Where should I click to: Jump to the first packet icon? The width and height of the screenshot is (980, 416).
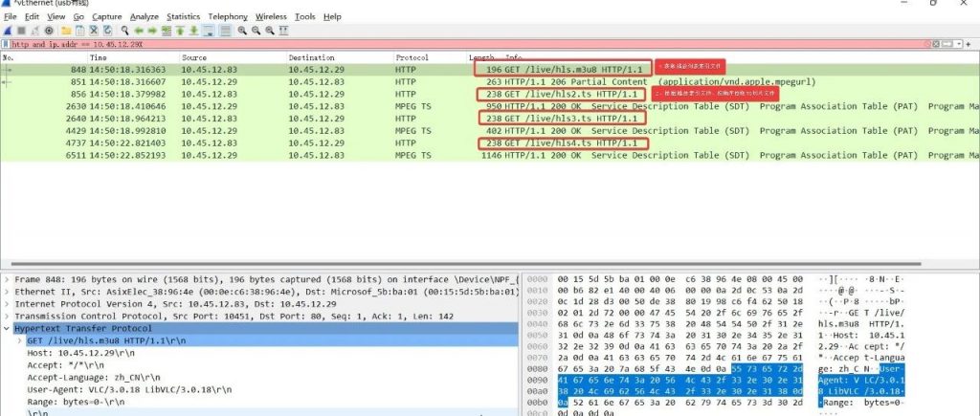pos(181,31)
